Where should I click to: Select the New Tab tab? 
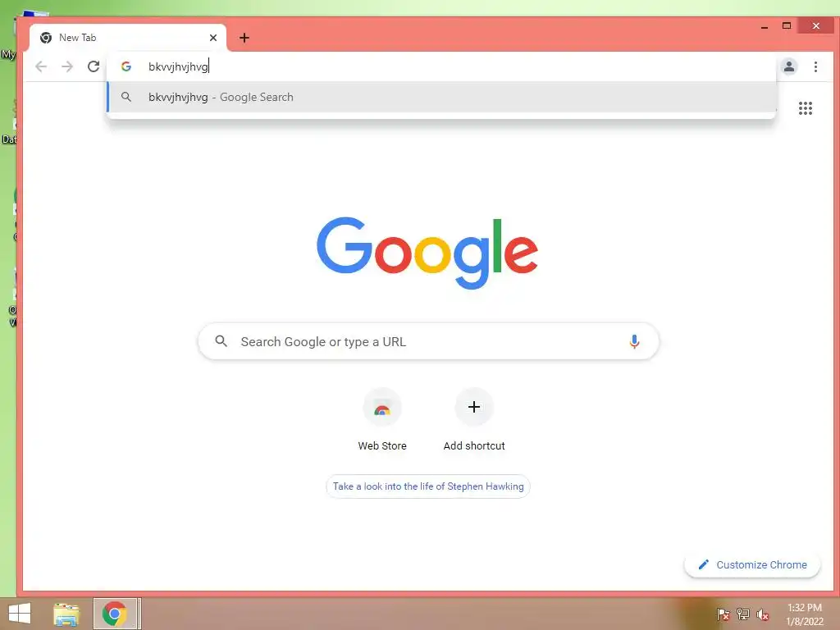128,38
